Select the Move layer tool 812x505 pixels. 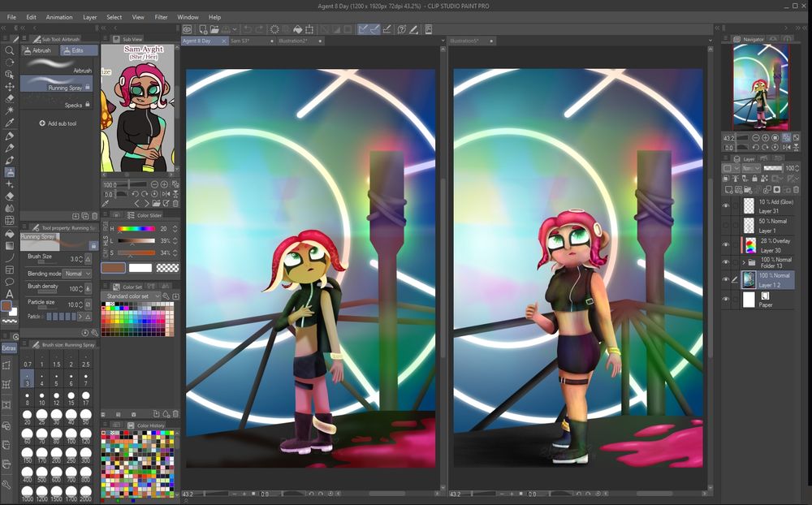(10, 86)
